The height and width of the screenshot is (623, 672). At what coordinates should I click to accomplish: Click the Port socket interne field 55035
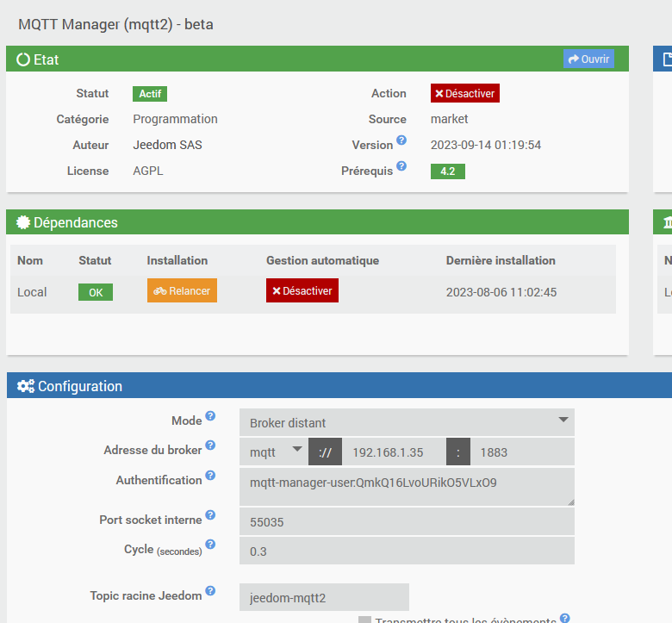coord(407,521)
